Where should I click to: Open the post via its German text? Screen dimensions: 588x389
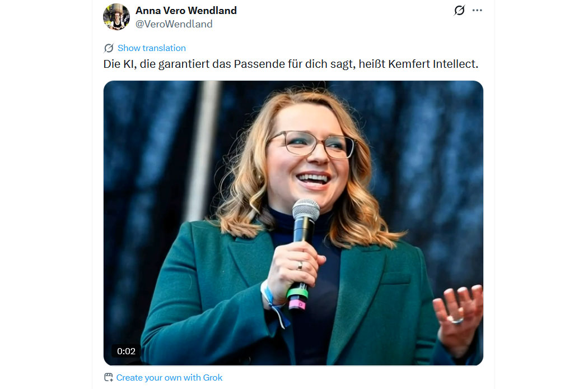(291, 64)
